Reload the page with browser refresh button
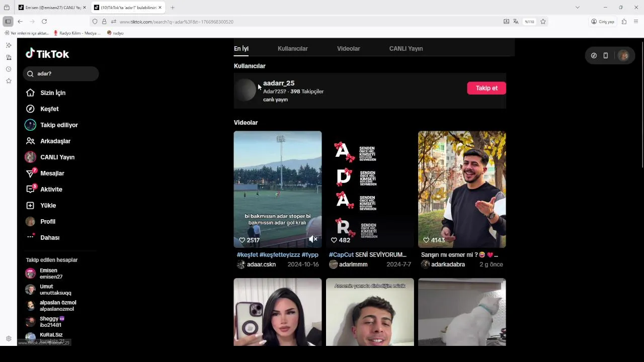644x362 pixels. [x=44, y=22]
